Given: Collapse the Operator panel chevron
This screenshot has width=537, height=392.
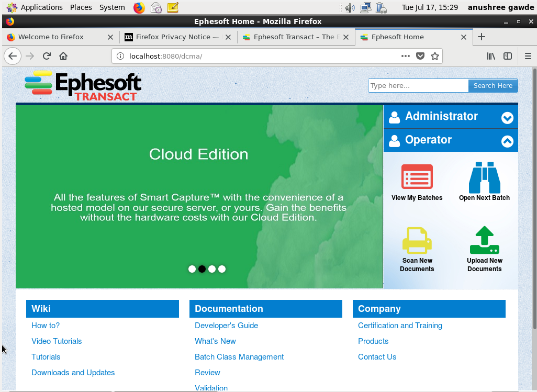Looking at the screenshot, I should [507, 141].
